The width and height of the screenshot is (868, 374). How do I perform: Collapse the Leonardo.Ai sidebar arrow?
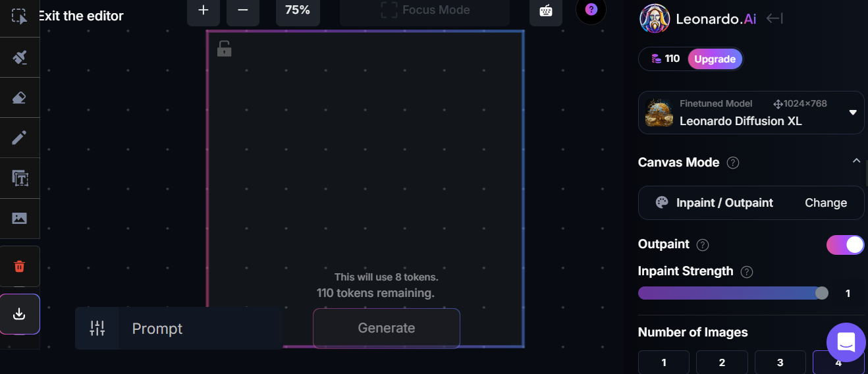click(774, 18)
